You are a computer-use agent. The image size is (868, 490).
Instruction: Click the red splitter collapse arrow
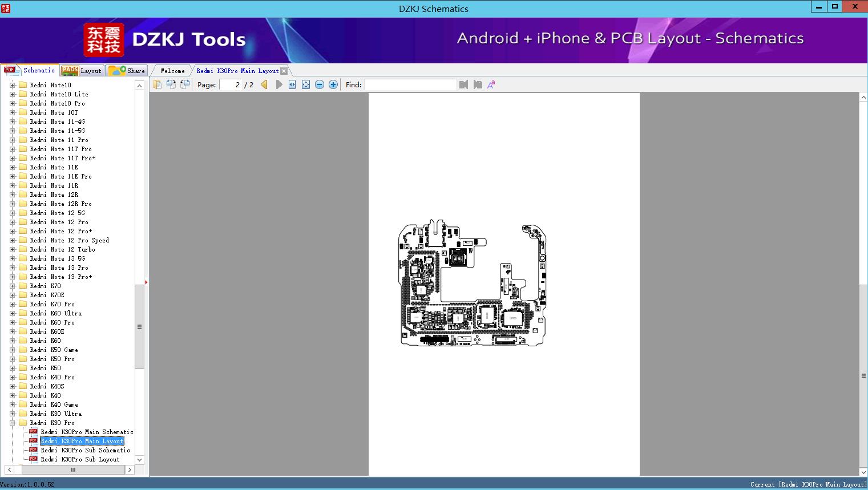point(146,282)
